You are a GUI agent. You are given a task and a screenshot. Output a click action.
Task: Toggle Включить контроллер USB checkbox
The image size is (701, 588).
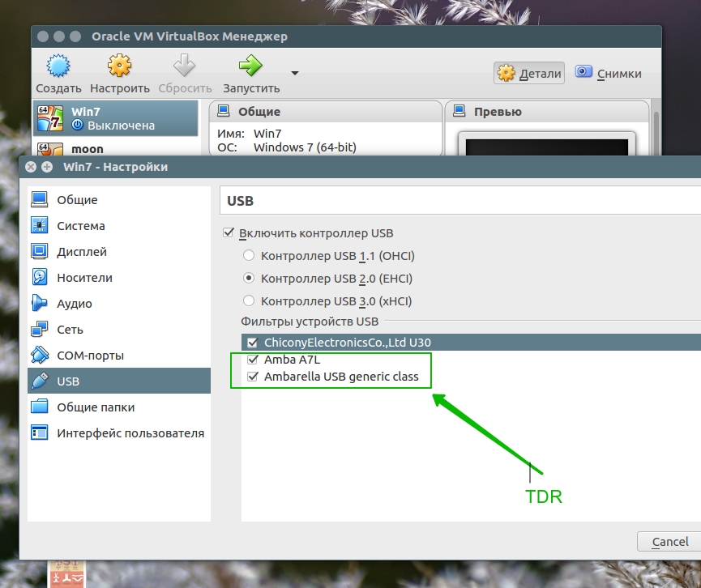click(x=228, y=233)
